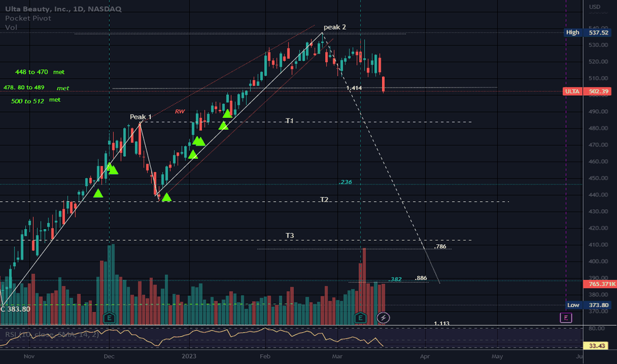Select the '500 to 512' target note
Viewport: 617px width, 364px height.
[x=28, y=101]
